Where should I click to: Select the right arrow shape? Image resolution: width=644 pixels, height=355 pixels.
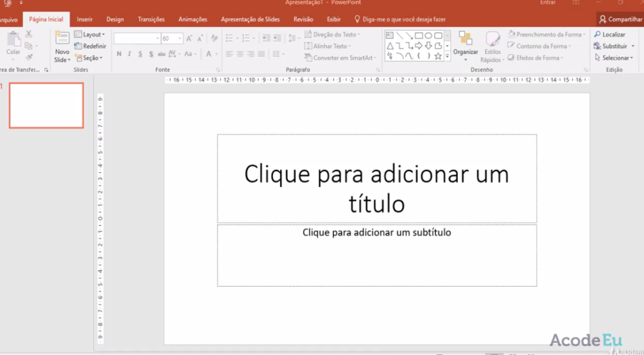tap(419, 46)
